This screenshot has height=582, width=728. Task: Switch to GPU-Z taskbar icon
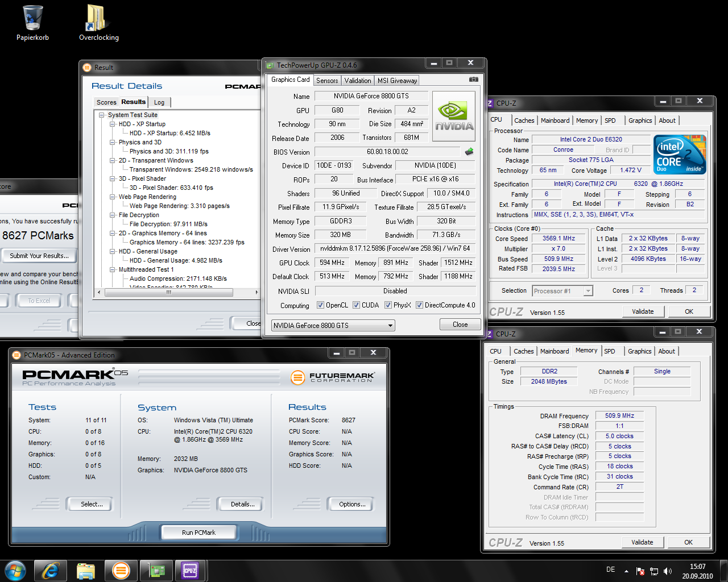(156, 571)
